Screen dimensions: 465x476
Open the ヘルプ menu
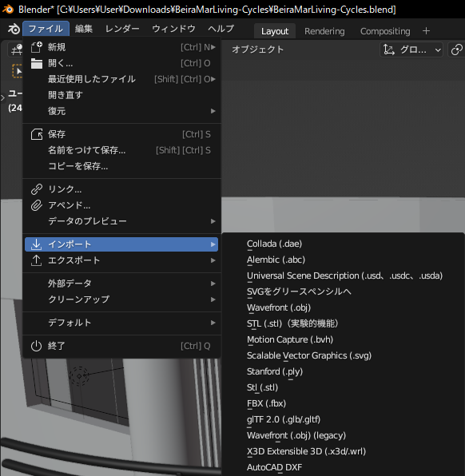(221, 29)
